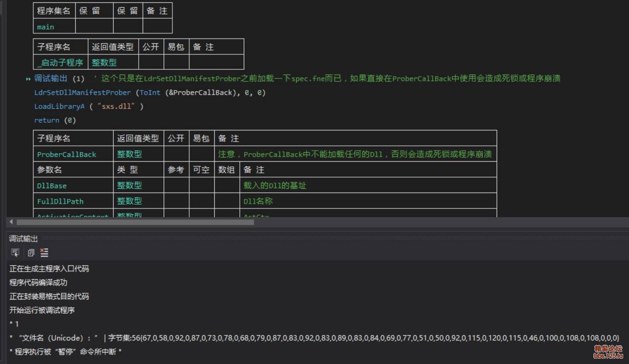This screenshot has width=629, height=364.
Task: Click the select-all icon in debug output toolbar
Action: 15,252
